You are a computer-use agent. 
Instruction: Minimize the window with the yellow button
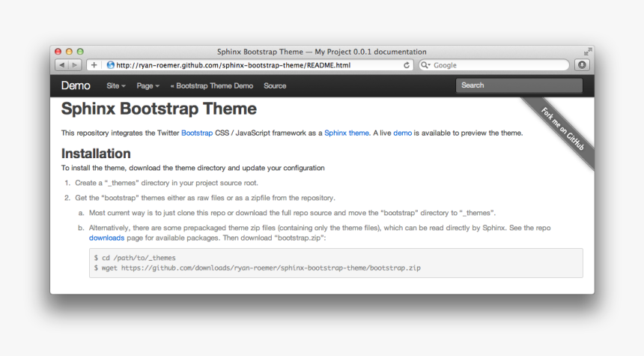tap(69, 52)
